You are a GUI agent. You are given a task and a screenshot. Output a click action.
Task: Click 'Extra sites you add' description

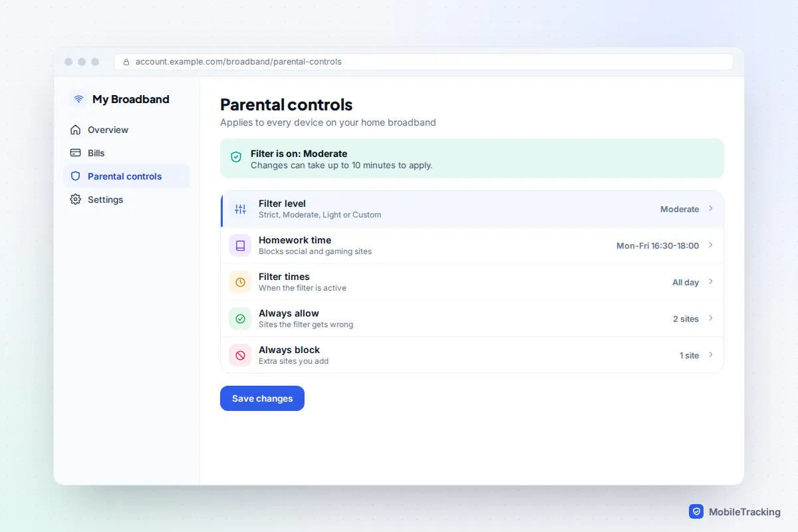[293, 361]
